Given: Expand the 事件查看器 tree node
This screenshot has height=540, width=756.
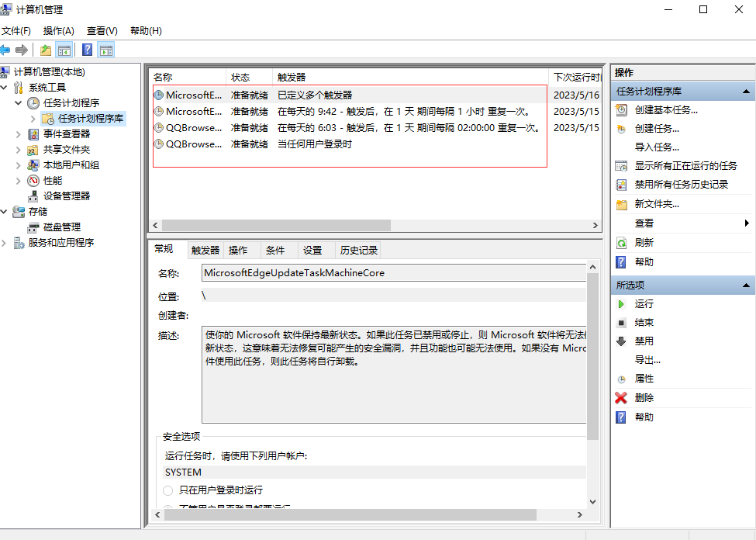Looking at the screenshot, I should (19, 134).
